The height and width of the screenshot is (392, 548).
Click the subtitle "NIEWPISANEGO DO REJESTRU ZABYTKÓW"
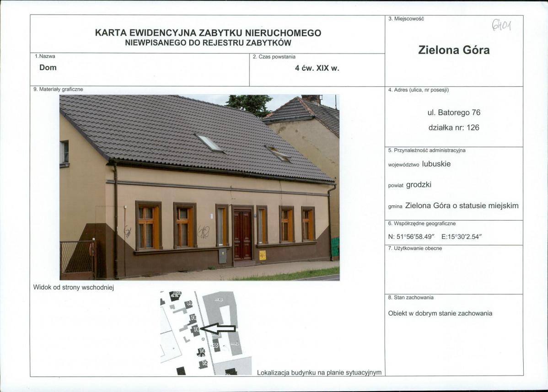pos(208,43)
